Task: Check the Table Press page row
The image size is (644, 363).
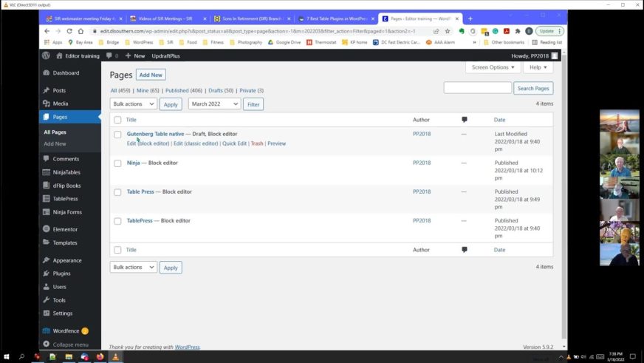Action: pos(117,192)
